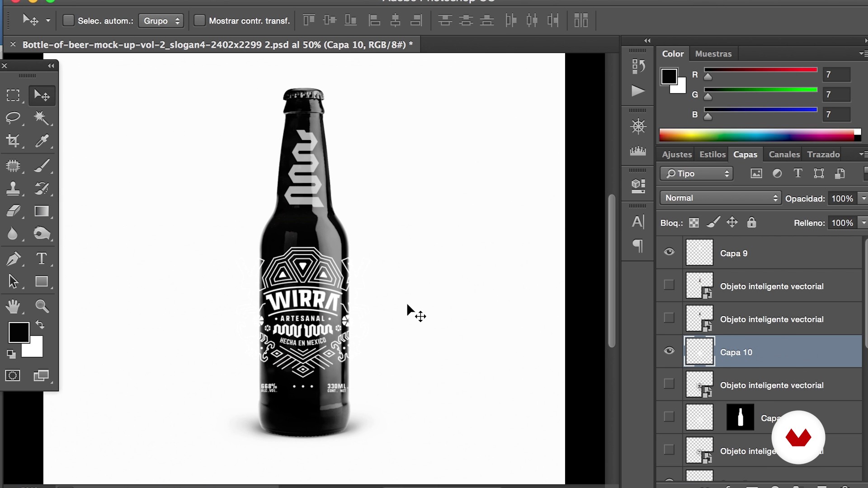Select the Eraser tool
868x488 pixels.
(x=13, y=211)
